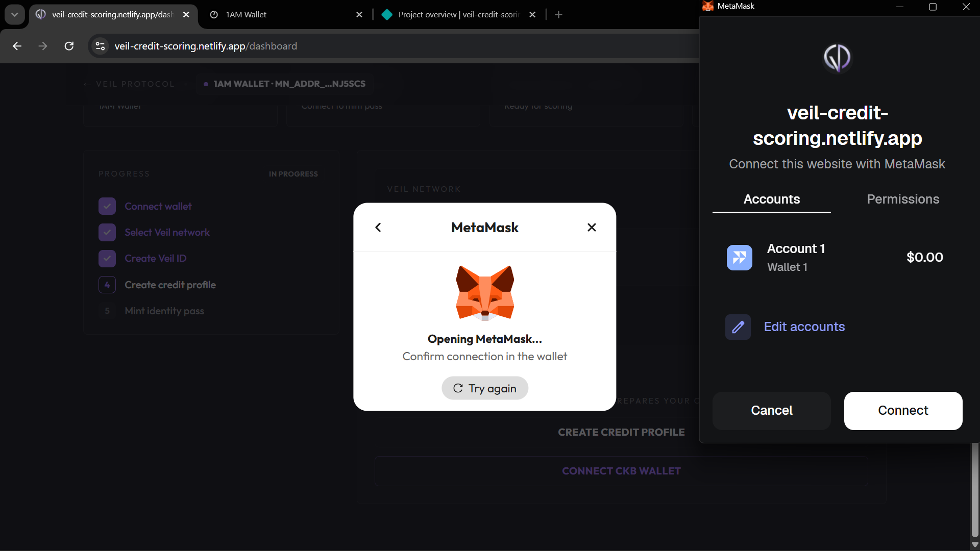Close the 1AM Wallet browser tab

click(x=359, y=15)
